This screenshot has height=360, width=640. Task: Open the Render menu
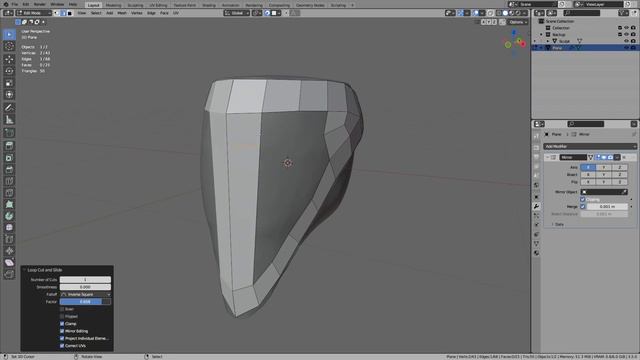pyautogui.click(x=40, y=4)
